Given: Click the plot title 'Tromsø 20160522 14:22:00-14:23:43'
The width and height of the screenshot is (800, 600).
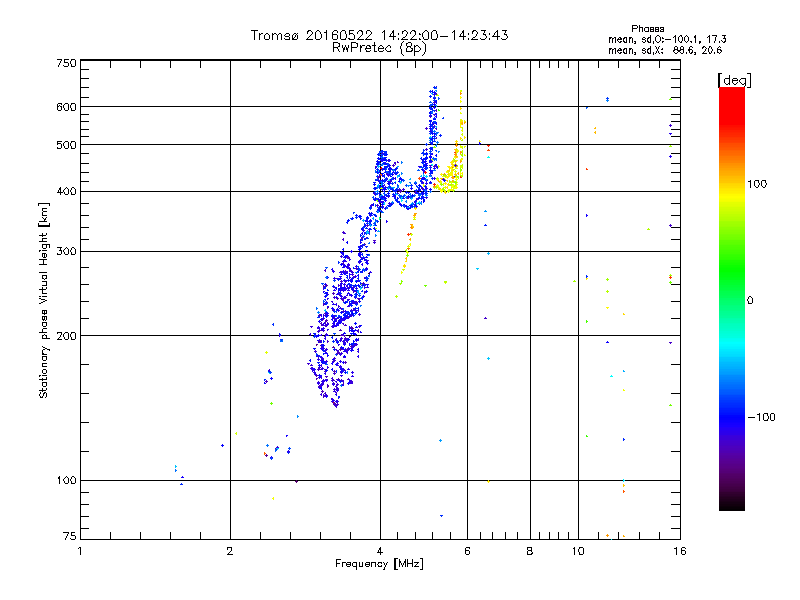Looking at the screenshot, I should tap(379, 35).
